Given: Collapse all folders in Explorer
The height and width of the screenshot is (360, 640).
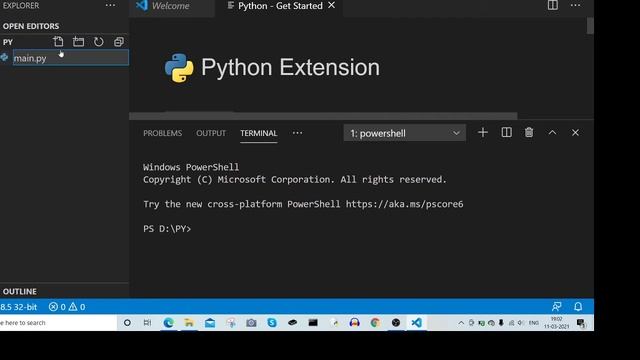Looking at the screenshot, I should click(x=119, y=42).
